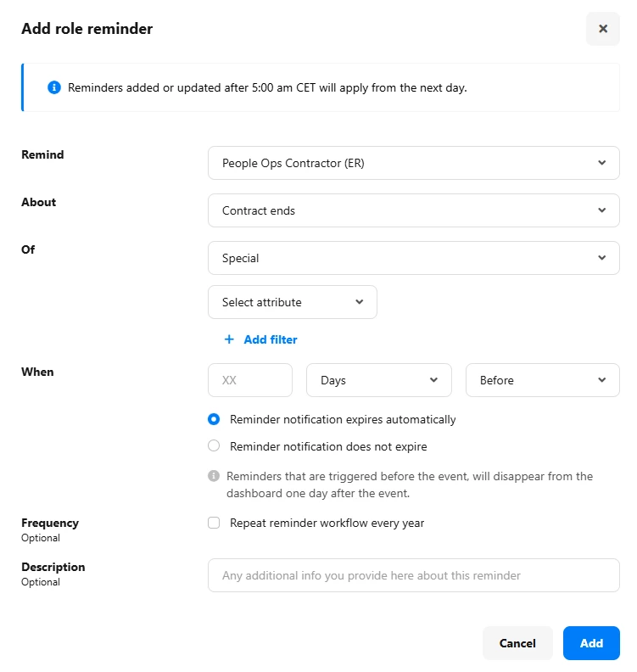Click the blue info icon in banner
The height and width of the screenshot is (672, 637).
pyautogui.click(x=54, y=87)
